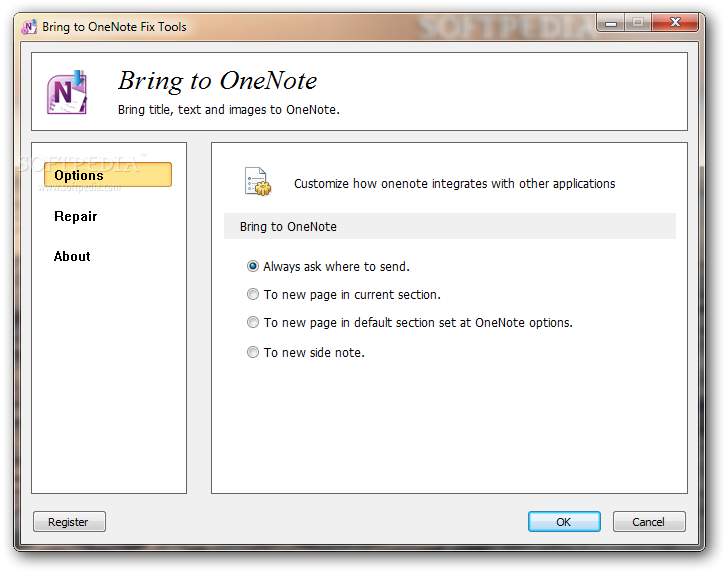726x572 pixels.
Task: Select 'To new page in default section' option
Action: 253,322
